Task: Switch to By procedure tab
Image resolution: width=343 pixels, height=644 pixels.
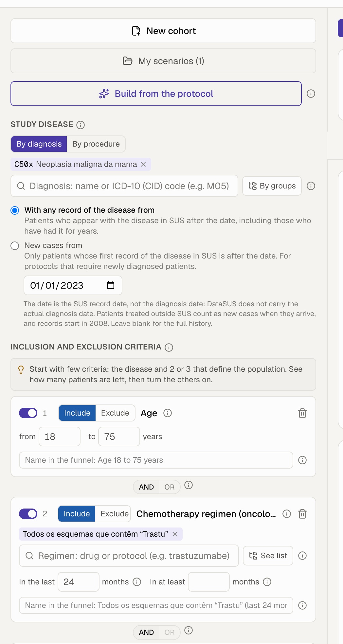Action: click(96, 144)
